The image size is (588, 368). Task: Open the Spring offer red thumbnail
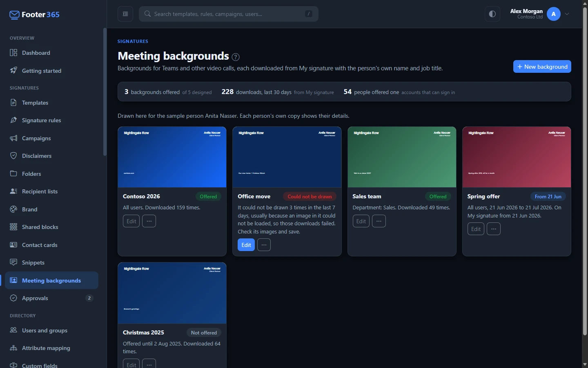(x=517, y=157)
